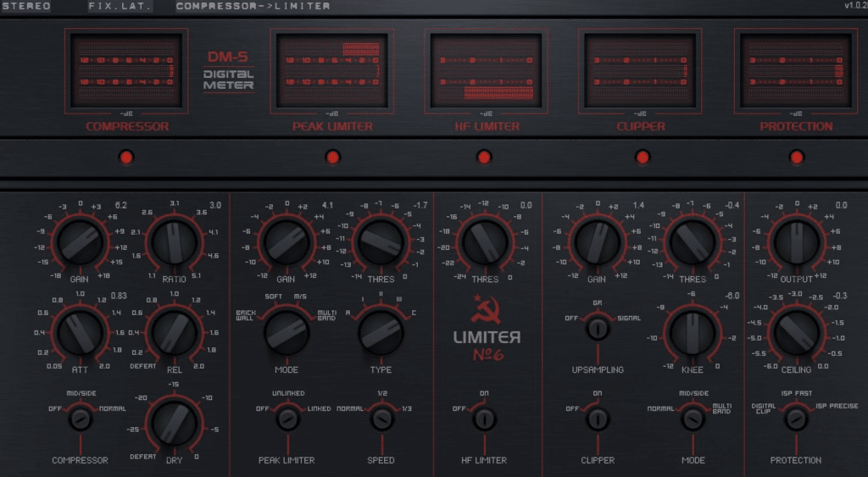The width and height of the screenshot is (868, 477).
Task: Toggle the SPEED normal/1/2/1/3 switch
Action: click(382, 419)
